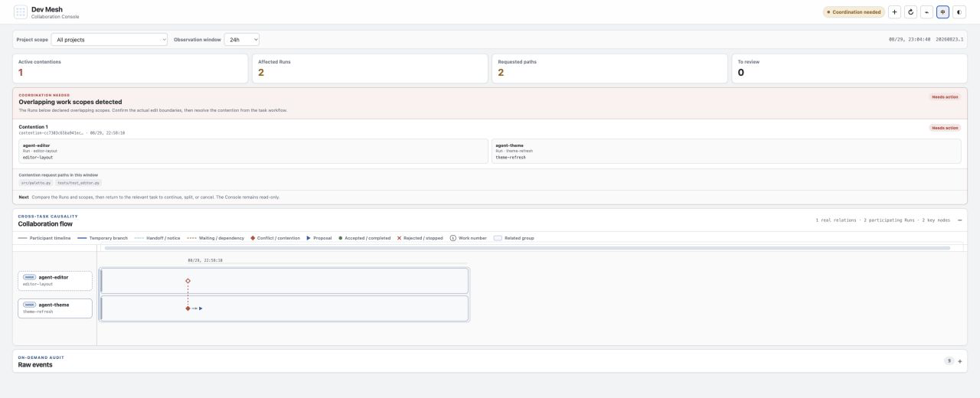Click the Participant timeline legend entry
The height and width of the screenshot is (398, 980).
click(44, 238)
